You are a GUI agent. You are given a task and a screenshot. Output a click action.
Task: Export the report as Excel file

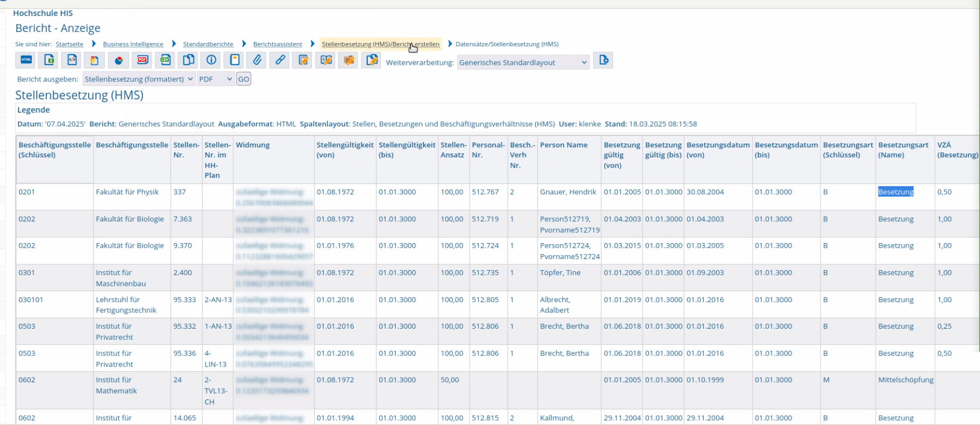(49, 61)
